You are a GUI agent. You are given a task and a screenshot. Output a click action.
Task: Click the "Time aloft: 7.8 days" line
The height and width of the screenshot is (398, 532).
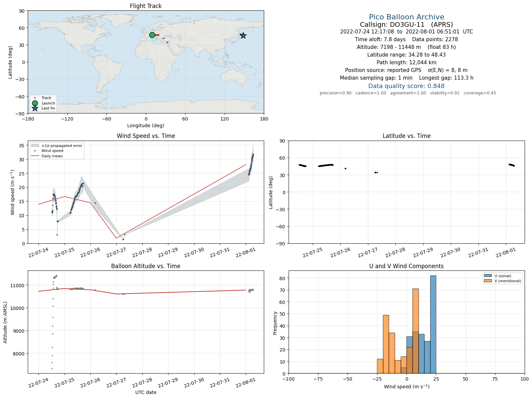(x=406, y=39)
